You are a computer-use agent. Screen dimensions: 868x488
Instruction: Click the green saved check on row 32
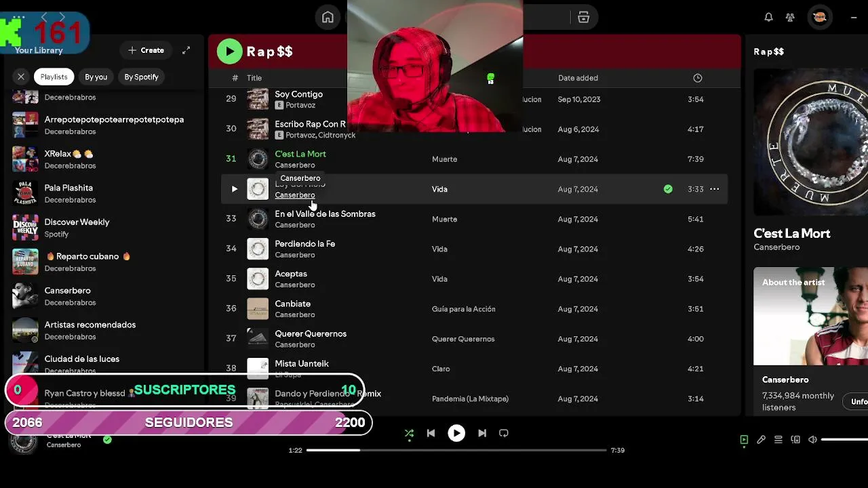click(x=668, y=189)
